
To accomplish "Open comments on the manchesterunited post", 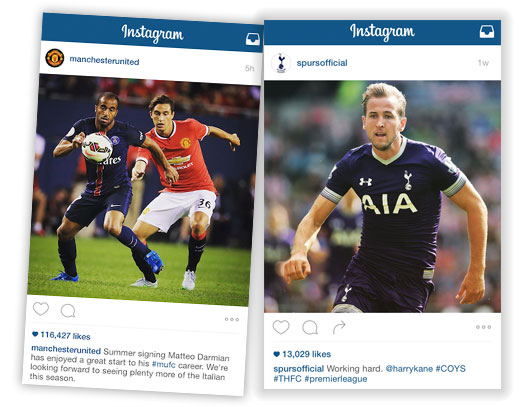I will (68, 311).
